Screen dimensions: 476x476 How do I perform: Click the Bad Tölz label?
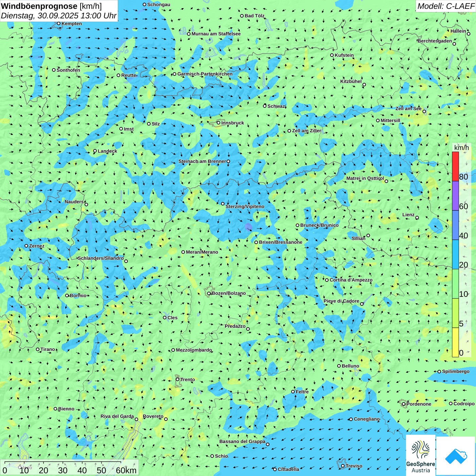[x=255, y=16]
